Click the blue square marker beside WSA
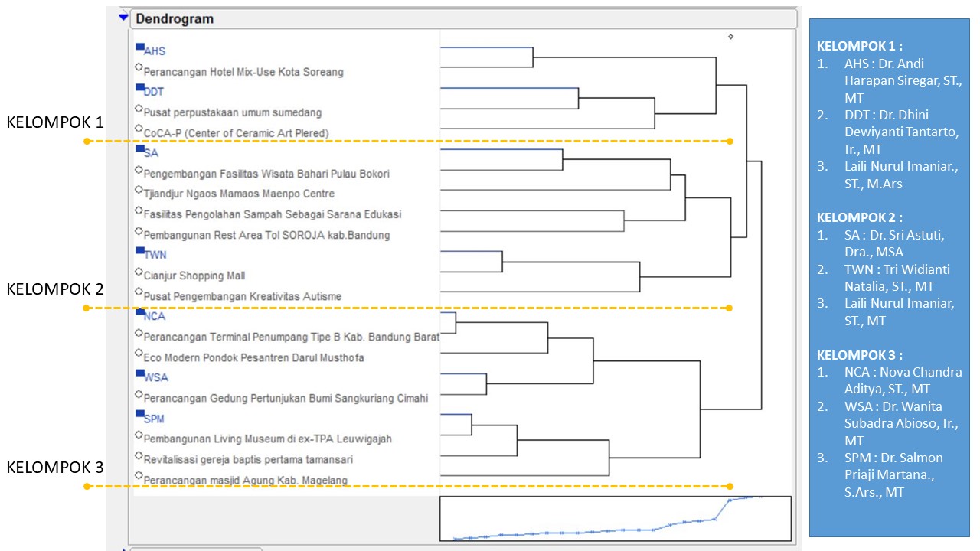 click(139, 373)
